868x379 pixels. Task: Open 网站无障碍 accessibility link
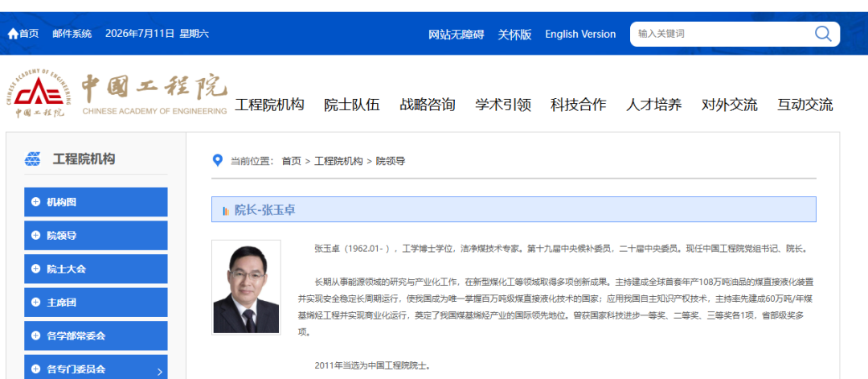457,35
